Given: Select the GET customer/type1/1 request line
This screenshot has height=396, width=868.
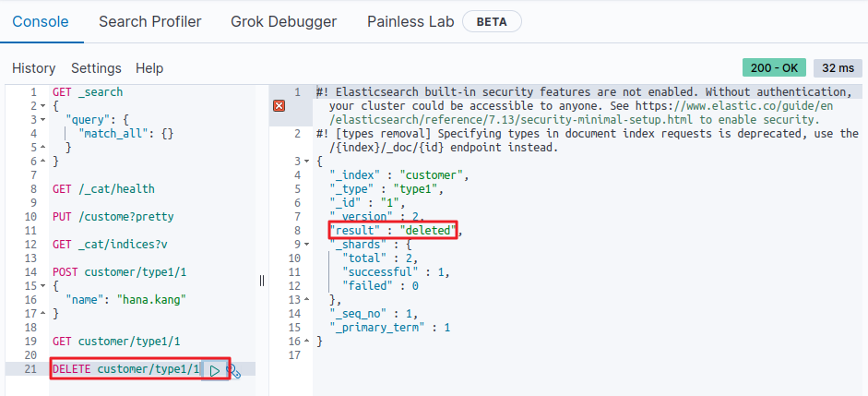Looking at the screenshot, I should coord(116,342).
